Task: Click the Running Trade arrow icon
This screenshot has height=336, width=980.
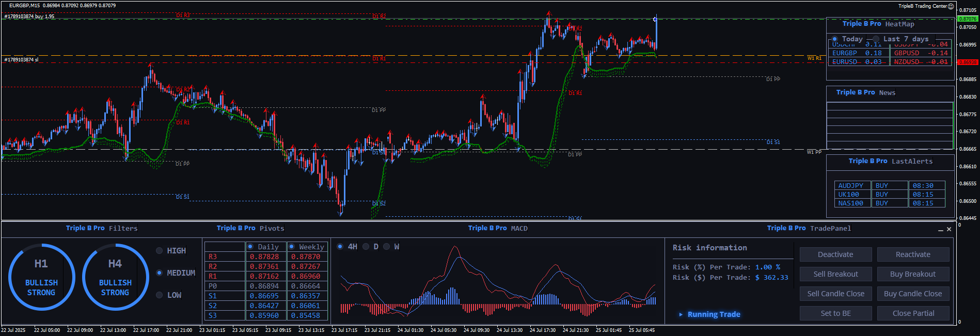Action: click(681, 314)
